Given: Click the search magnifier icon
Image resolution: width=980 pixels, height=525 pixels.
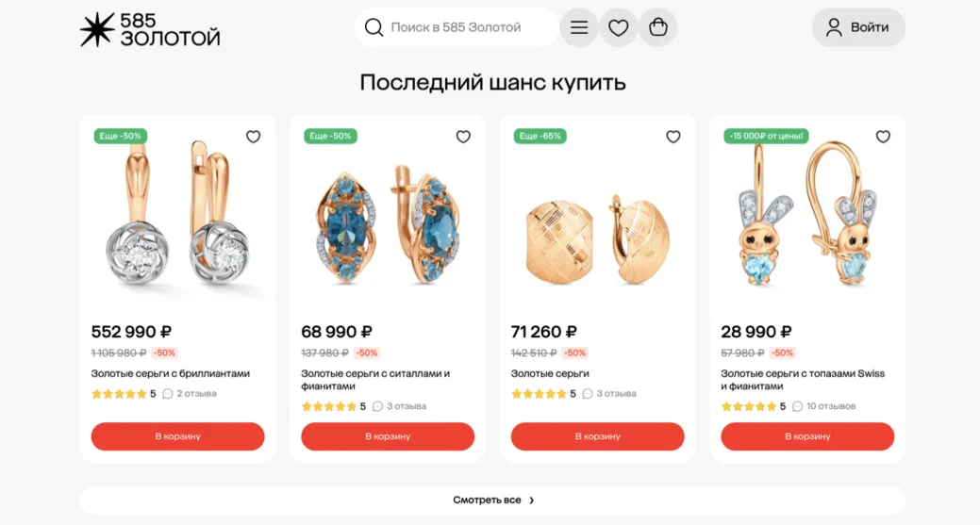Looking at the screenshot, I should pos(374,27).
